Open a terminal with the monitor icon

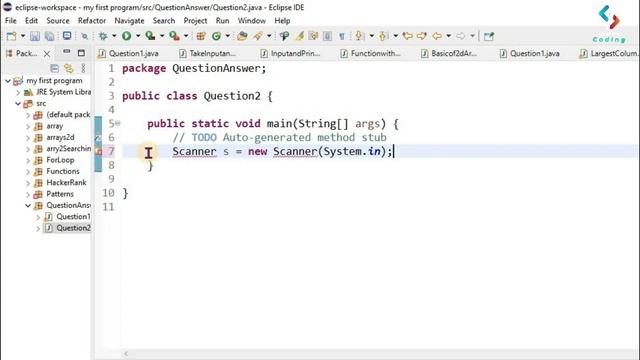[x=67, y=36]
